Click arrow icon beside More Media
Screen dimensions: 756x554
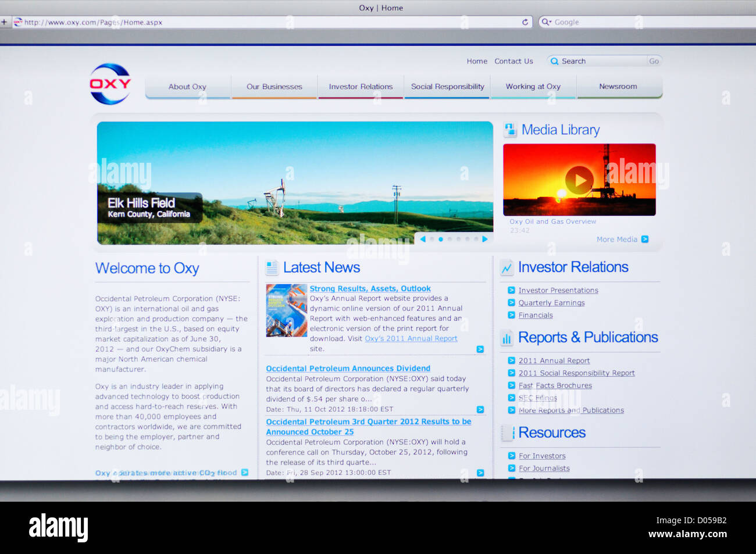tap(644, 239)
